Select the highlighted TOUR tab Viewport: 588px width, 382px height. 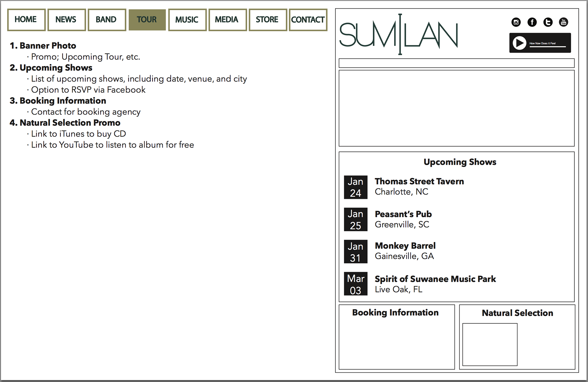[x=147, y=20]
